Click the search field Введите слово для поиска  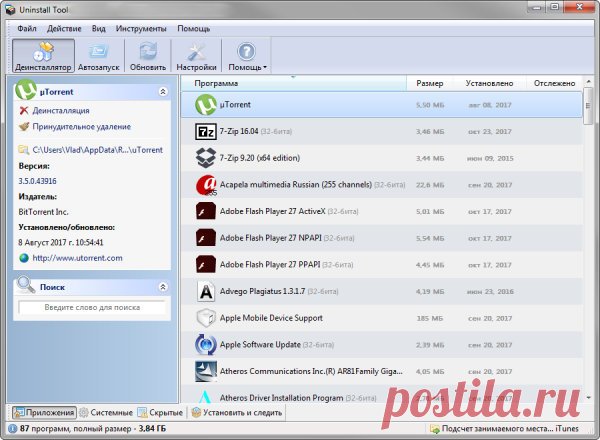click(92, 307)
